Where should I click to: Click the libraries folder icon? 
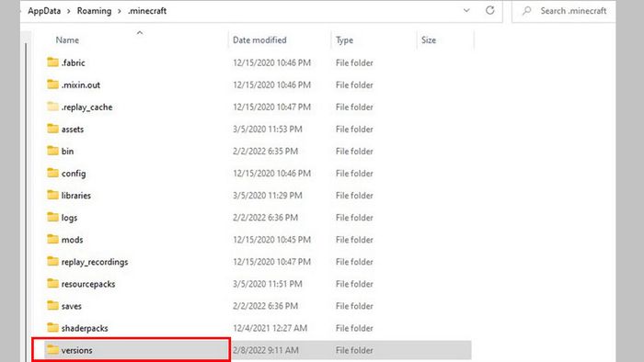coord(52,195)
